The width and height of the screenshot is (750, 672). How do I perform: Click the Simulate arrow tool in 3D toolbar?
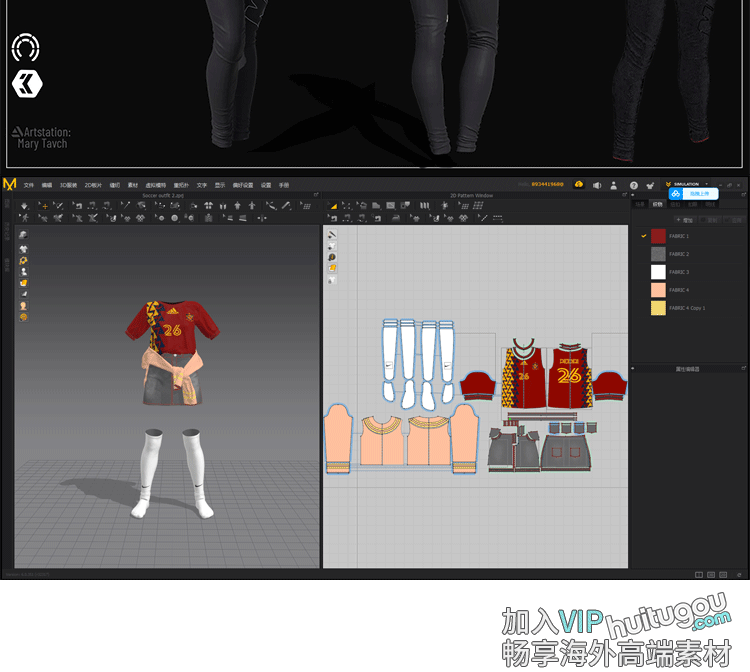22,205
